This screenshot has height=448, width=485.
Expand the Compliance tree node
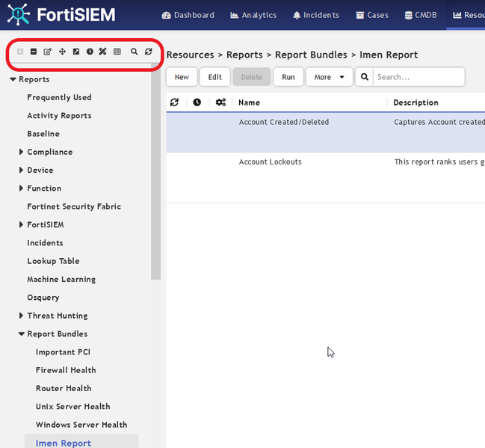coord(22,152)
